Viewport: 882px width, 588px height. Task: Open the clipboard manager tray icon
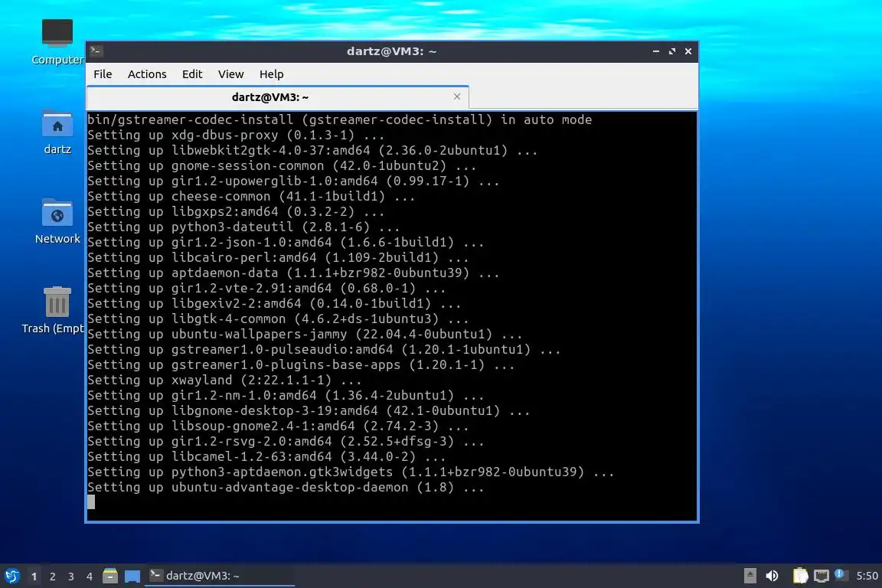800,576
